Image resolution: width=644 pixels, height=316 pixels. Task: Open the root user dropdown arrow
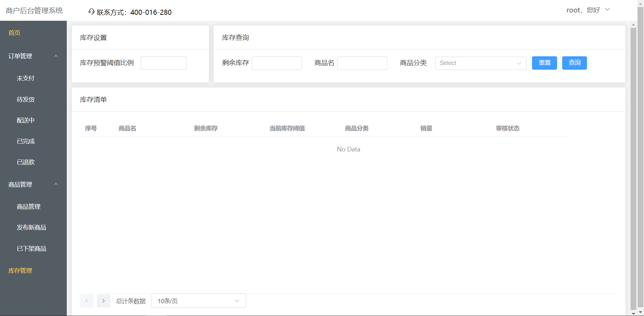607,9
